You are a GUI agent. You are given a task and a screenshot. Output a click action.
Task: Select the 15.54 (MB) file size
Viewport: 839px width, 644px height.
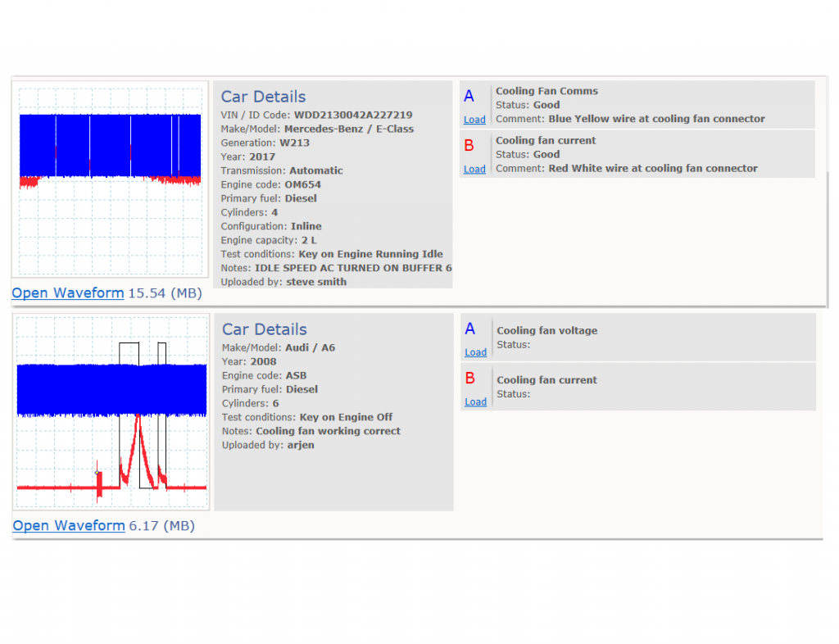165,293
